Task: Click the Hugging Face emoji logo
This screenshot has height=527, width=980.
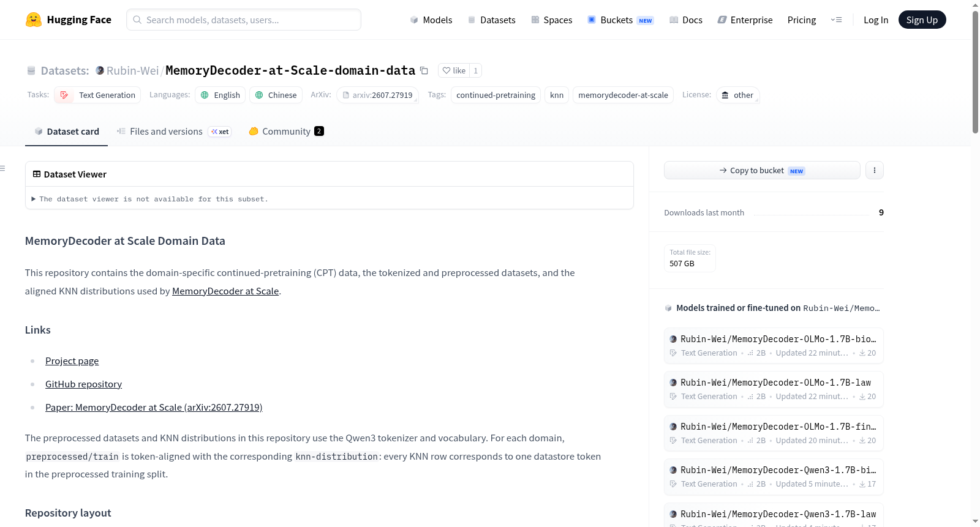Action: click(x=34, y=20)
